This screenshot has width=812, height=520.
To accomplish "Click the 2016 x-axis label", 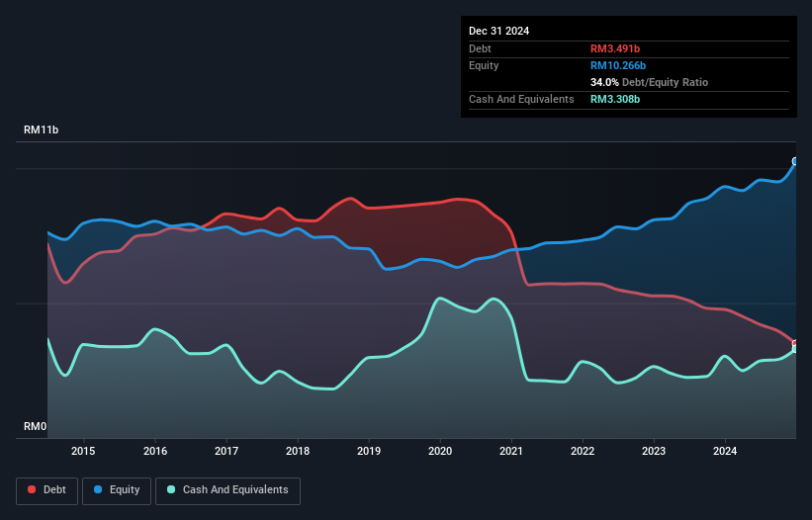I will pos(155,451).
